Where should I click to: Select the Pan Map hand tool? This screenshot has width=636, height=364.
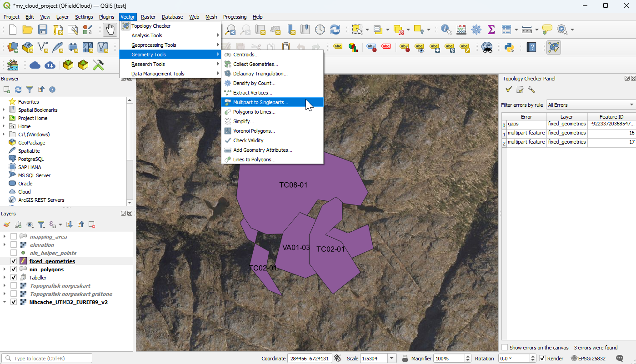(109, 30)
